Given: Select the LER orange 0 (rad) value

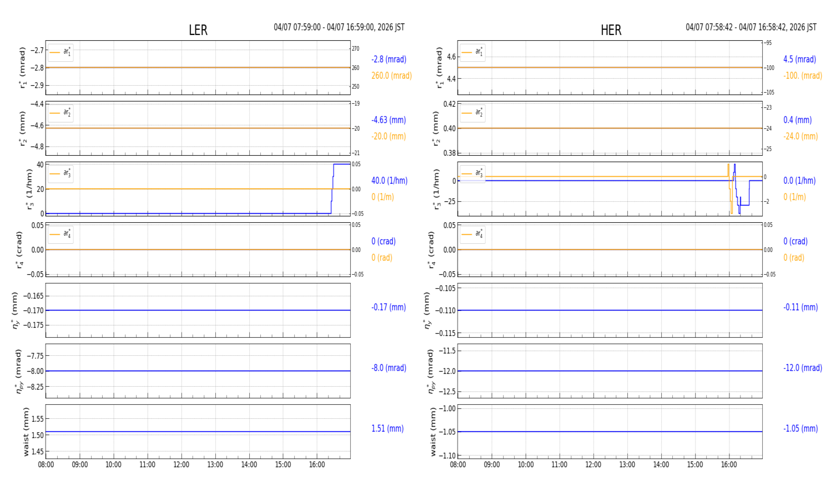Looking at the screenshot, I should pos(382,258).
